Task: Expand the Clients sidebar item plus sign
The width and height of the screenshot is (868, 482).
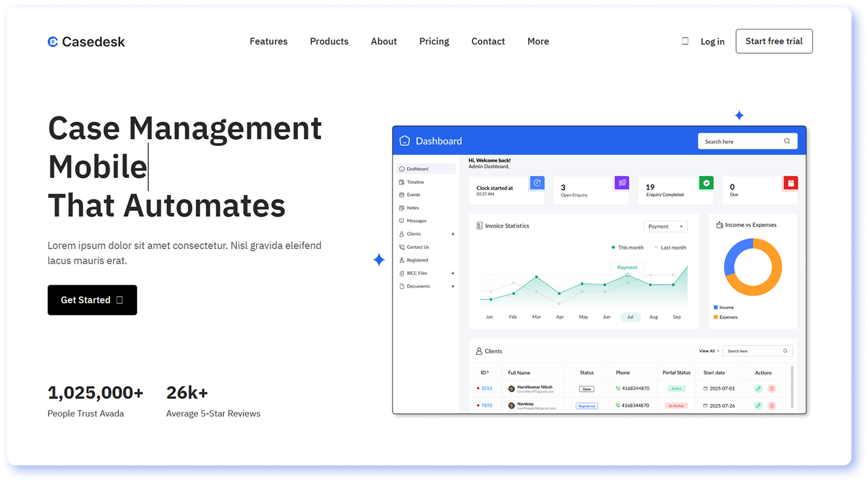Action: tap(453, 234)
